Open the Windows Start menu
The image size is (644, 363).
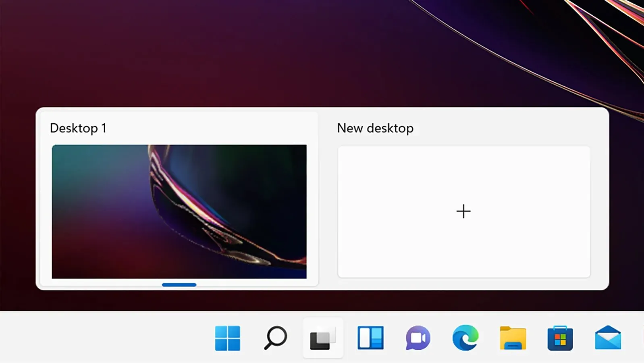pos(227,338)
